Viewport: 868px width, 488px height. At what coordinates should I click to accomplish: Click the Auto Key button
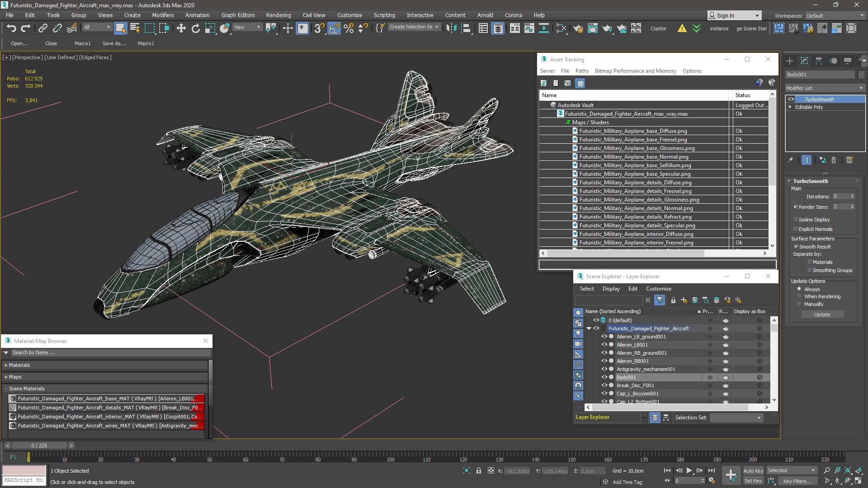(753, 471)
